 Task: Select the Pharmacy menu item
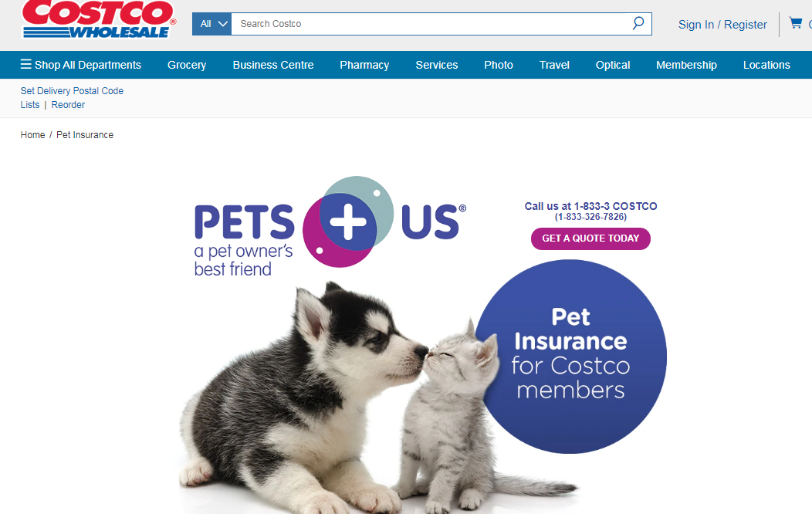364,65
